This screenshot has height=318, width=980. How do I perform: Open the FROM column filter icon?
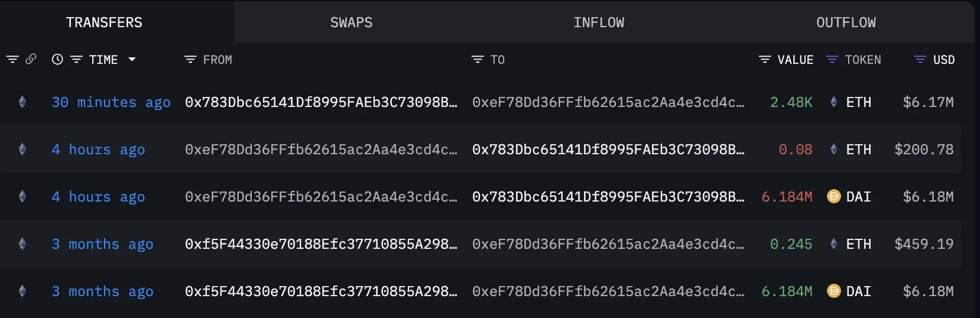(190, 60)
